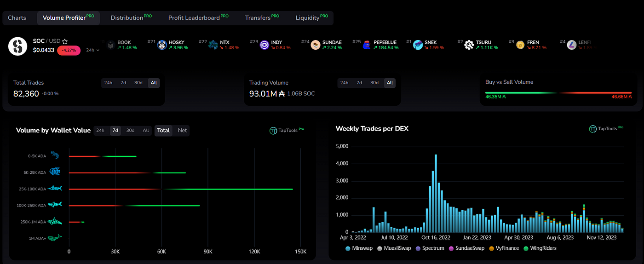Click the 0-5K ADA shrimp icon
644x264 pixels.
click(55, 155)
